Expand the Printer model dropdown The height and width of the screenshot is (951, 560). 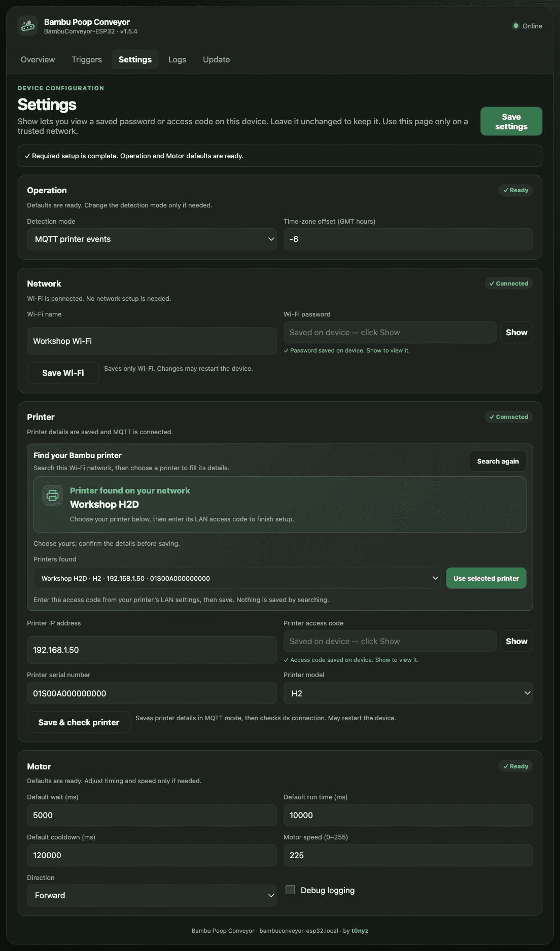pos(408,693)
